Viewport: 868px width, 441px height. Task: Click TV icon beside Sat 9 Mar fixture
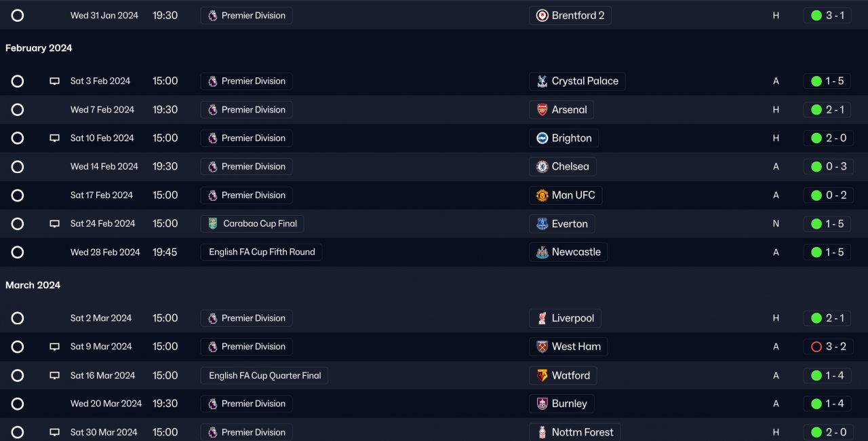coord(54,347)
